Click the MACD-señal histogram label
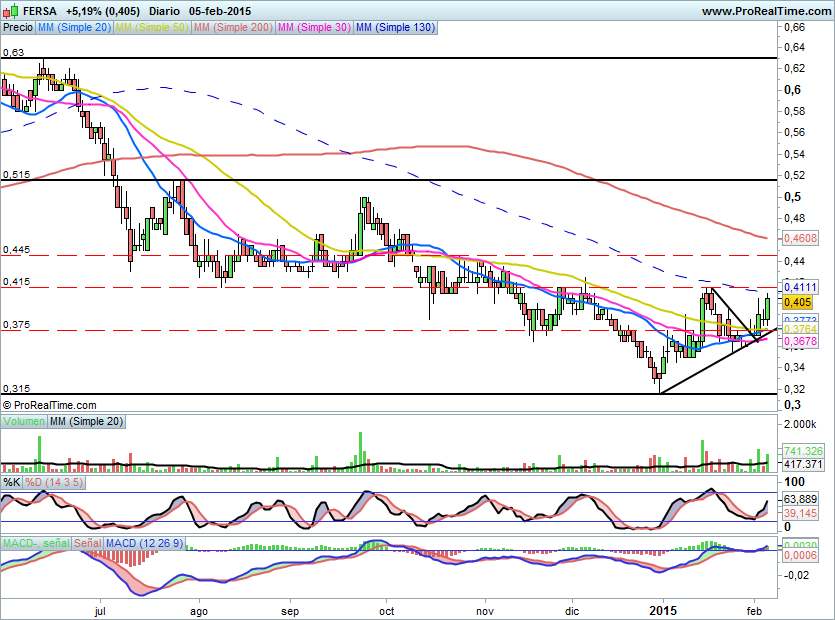This screenshot has height=620, width=835. 36,543
